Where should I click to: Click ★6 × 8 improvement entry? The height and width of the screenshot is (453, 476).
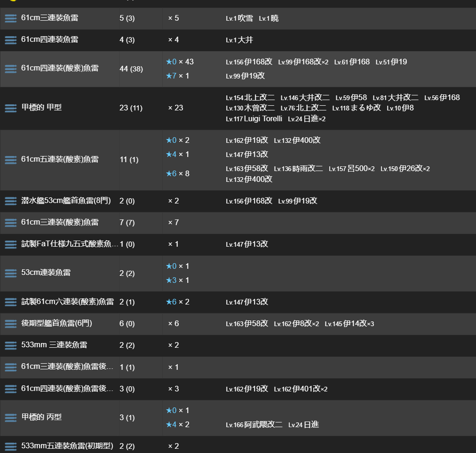(178, 174)
